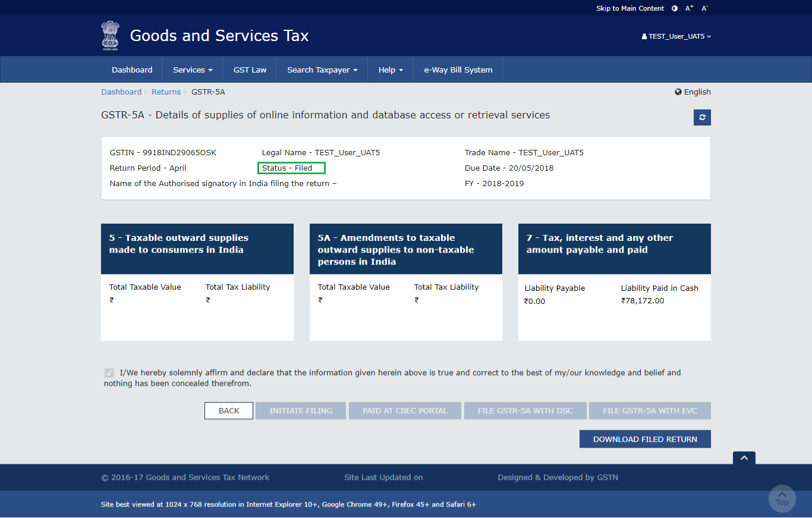The height and width of the screenshot is (518, 812).
Task: Click DOWNLOAD FILED RETURN button
Action: [x=645, y=439]
